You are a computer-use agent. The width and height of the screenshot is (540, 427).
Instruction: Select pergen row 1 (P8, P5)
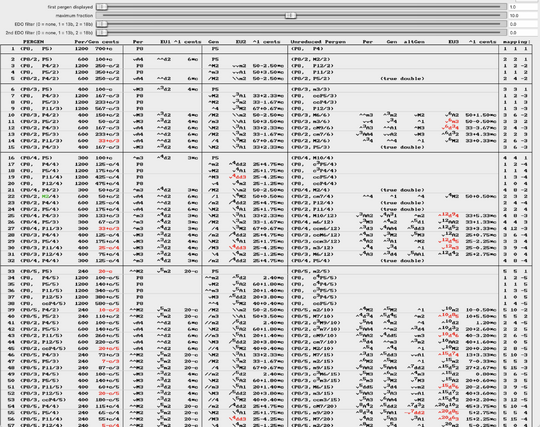(266, 49)
